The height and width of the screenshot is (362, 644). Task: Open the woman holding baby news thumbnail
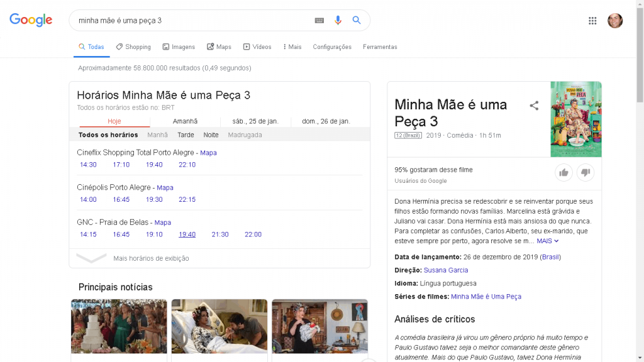[319, 326]
